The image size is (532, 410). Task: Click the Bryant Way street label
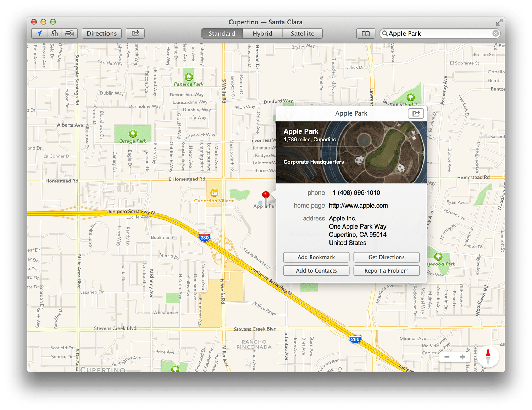(x=303, y=46)
